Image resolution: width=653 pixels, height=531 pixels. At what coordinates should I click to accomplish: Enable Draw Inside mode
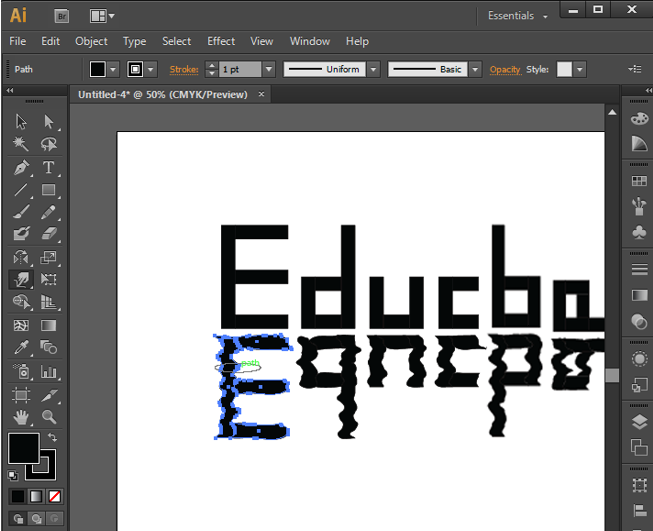tap(55, 519)
